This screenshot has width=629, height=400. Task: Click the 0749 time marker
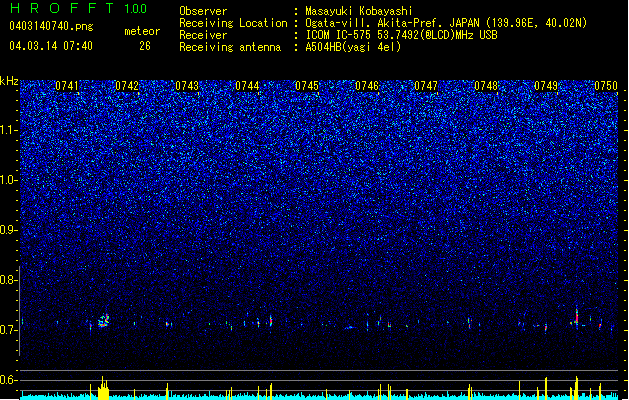coord(546,86)
